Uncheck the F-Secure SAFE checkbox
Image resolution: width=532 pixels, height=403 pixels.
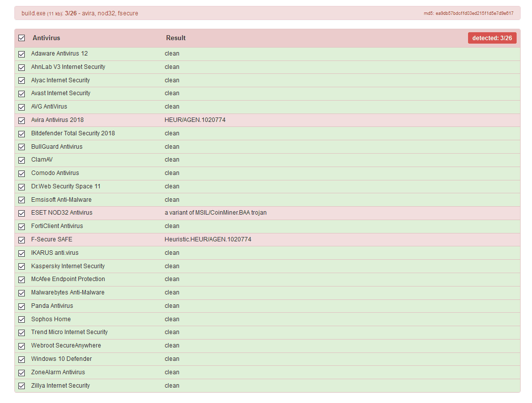22,240
